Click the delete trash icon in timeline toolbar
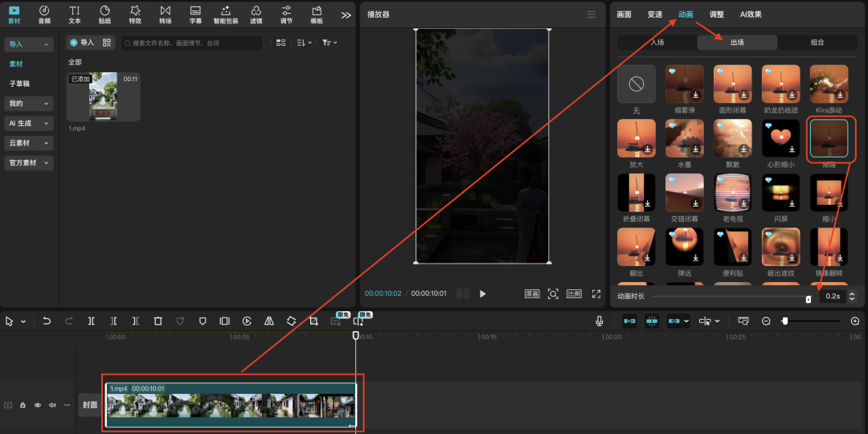This screenshot has width=868, height=434. point(158,321)
